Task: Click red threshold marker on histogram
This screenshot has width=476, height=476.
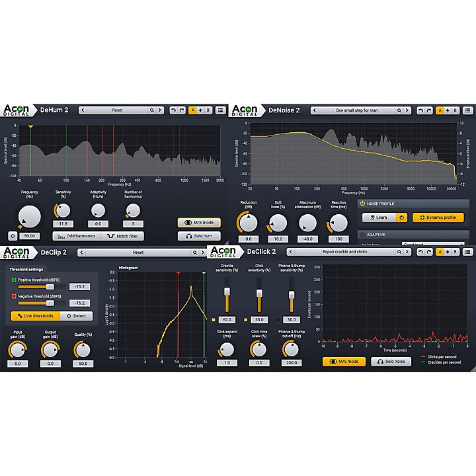Action: click(x=178, y=273)
